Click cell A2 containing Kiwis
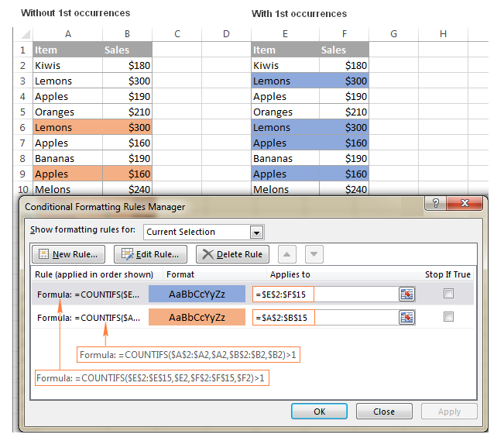 click(x=68, y=65)
